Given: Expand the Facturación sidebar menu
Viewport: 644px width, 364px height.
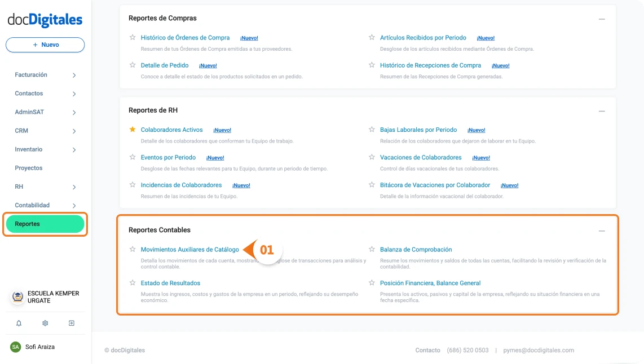Looking at the screenshot, I should 45,74.
